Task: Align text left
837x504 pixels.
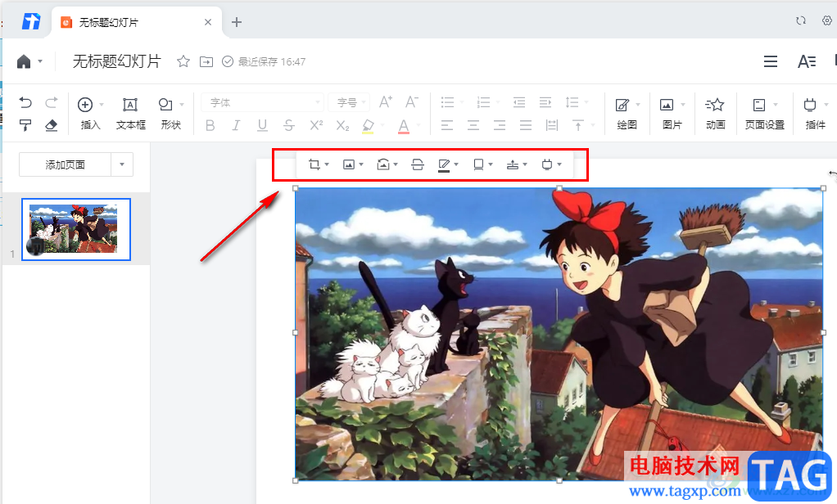Action: point(447,125)
